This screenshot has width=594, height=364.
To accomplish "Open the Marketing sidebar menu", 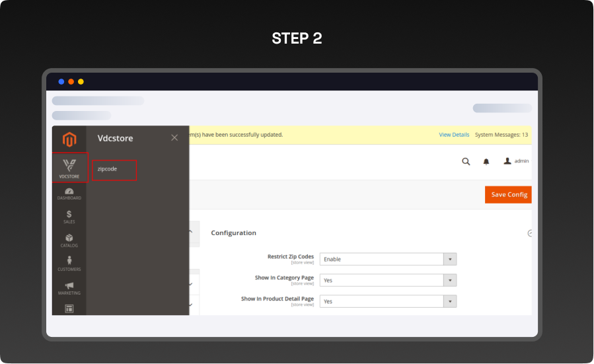I will coord(69,288).
